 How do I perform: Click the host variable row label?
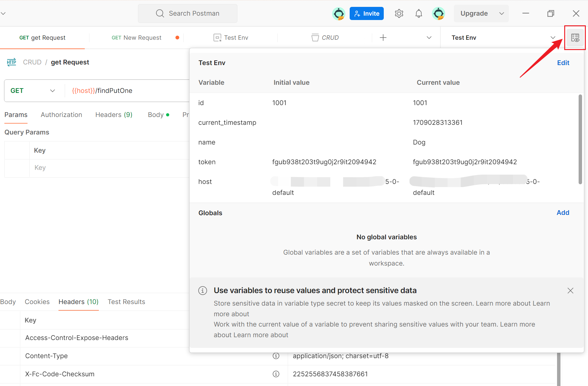coord(205,182)
